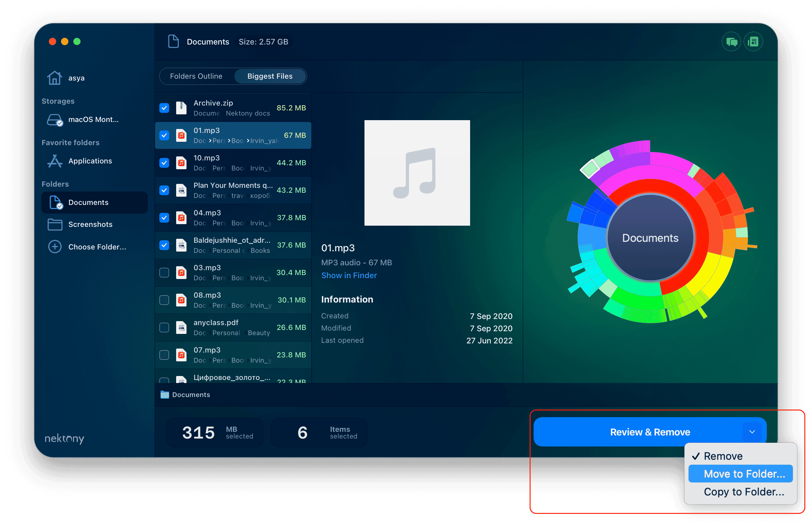
Task: Switch to Folders Outline tab view
Action: click(x=197, y=76)
